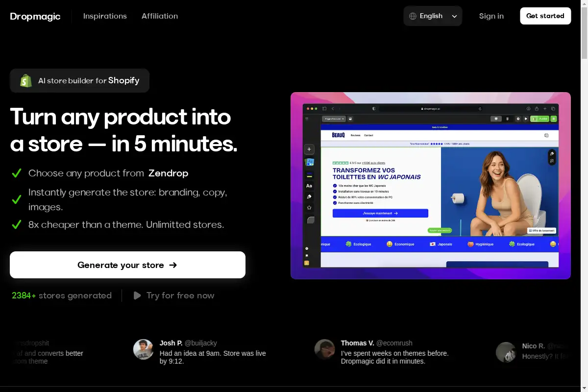Viewport: 588px width, 392px height.
Task: Click the testimonial "Had an idea at 9am"
Action: pyautogui.click(x=213, y=357)
